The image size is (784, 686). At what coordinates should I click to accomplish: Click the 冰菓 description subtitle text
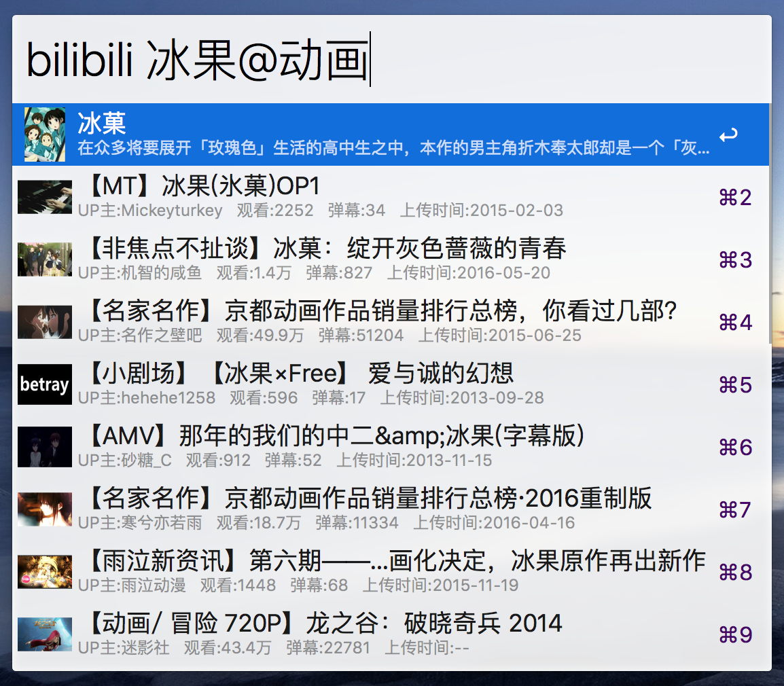[x=393, y=148]
